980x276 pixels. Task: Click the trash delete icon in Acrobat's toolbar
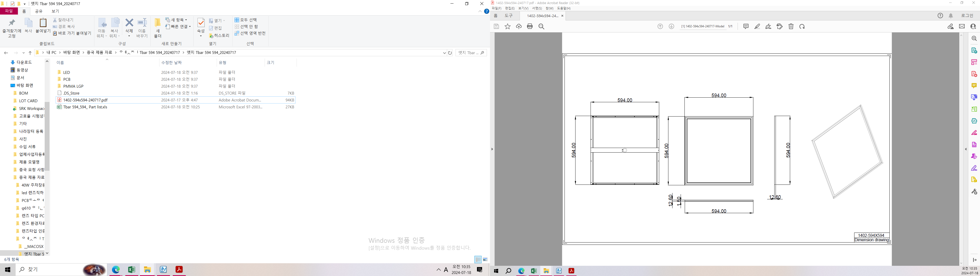point(791,26)
